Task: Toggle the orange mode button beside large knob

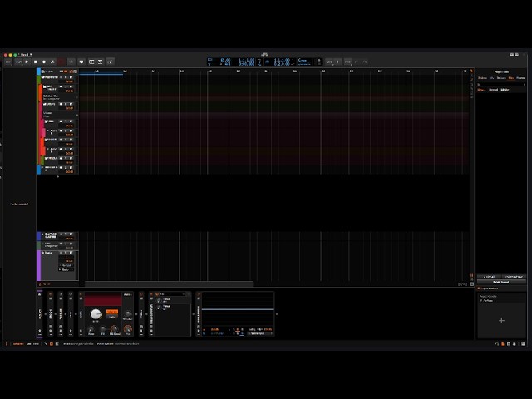Action: [112, 312]
